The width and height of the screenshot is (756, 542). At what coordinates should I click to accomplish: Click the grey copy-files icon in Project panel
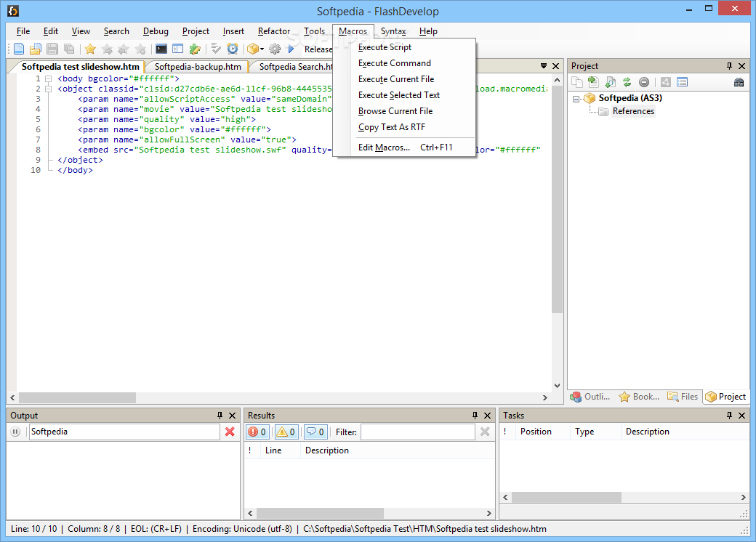pos(576,82)
